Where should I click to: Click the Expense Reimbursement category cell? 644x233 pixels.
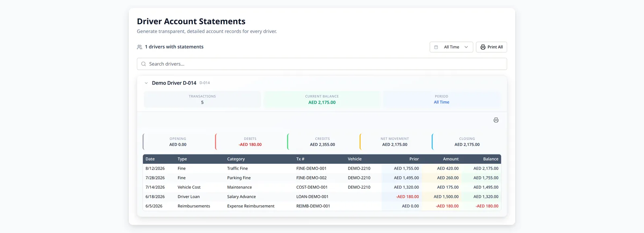point(251,206)
